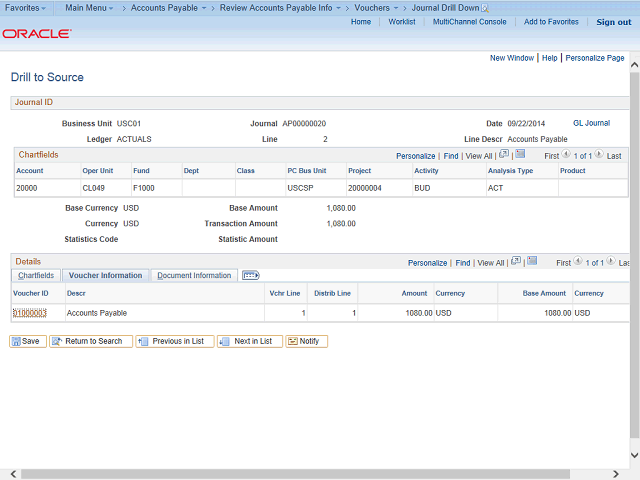The height and width of the screenshot is (480, 640).
Task: Click the horizontal scrollbar at bottom
Action: [x=300, y=473]
